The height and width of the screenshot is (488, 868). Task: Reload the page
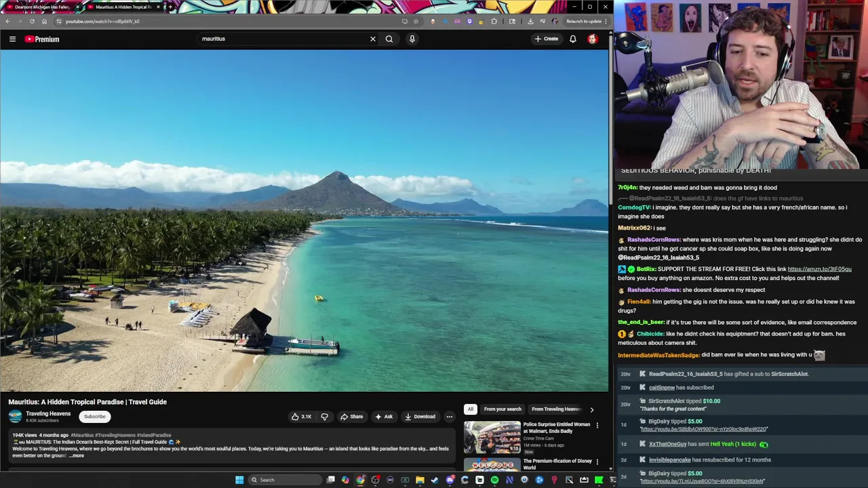point(32,21)
